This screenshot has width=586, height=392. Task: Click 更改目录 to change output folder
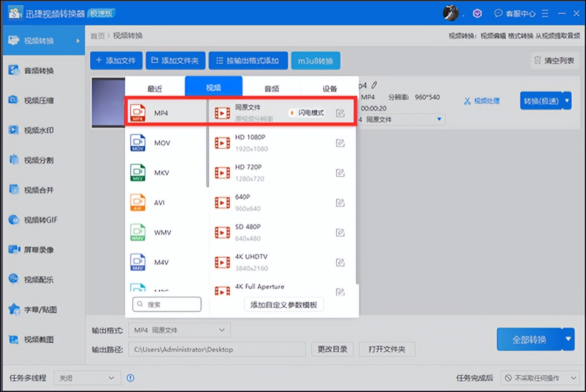point(332,348)
